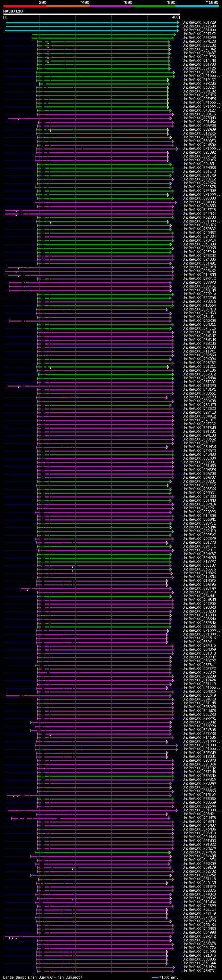Screen dimensions: 222x980
Task: Click the purple alignment bar for UniRef100_Q9STA0
Action: (97, 589)
